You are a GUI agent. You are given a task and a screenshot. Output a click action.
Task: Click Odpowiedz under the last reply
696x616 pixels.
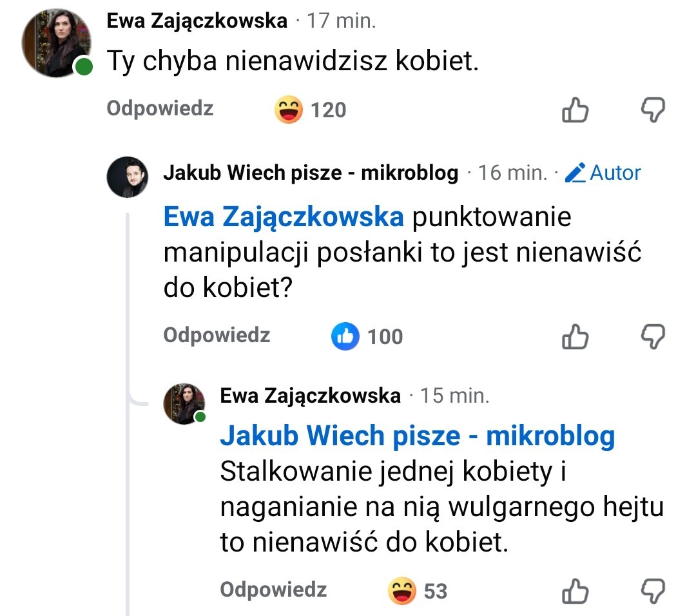(273, 590)
